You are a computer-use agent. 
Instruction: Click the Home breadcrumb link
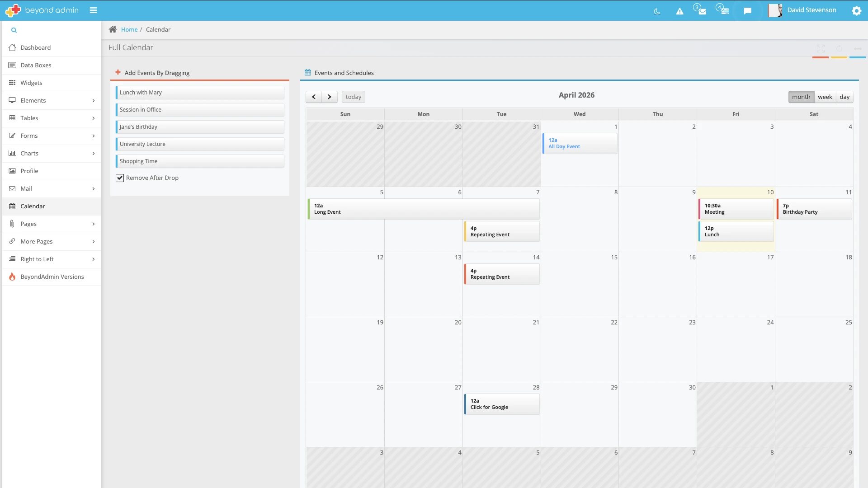point(129,30)
